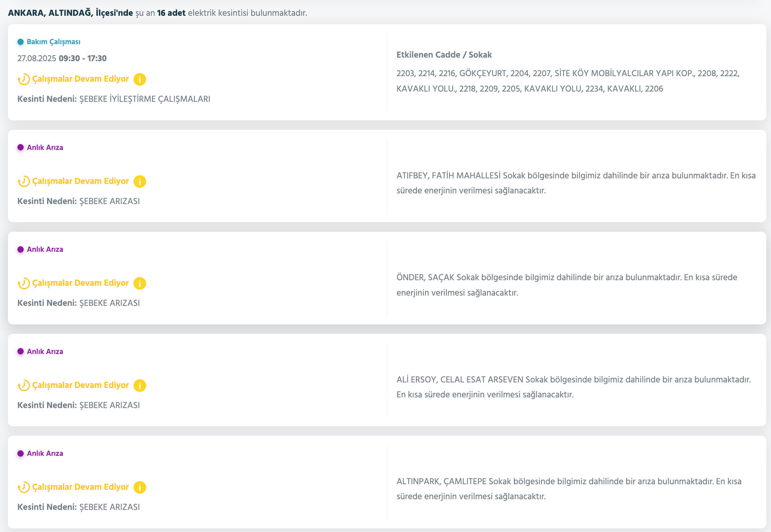771x532 pixels.
Task: Click info icon in Bakım Çalışması card
Action: [140, 79]
